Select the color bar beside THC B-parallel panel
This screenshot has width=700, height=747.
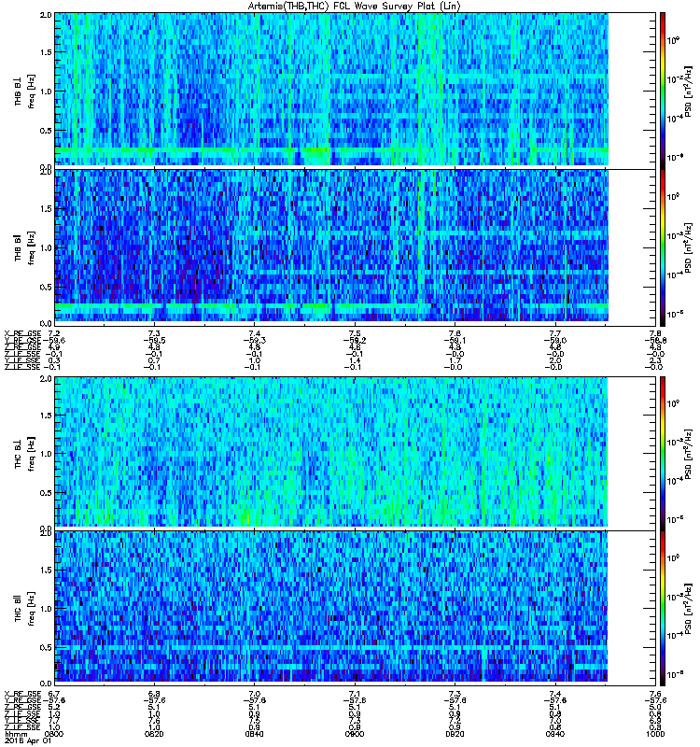663,609
